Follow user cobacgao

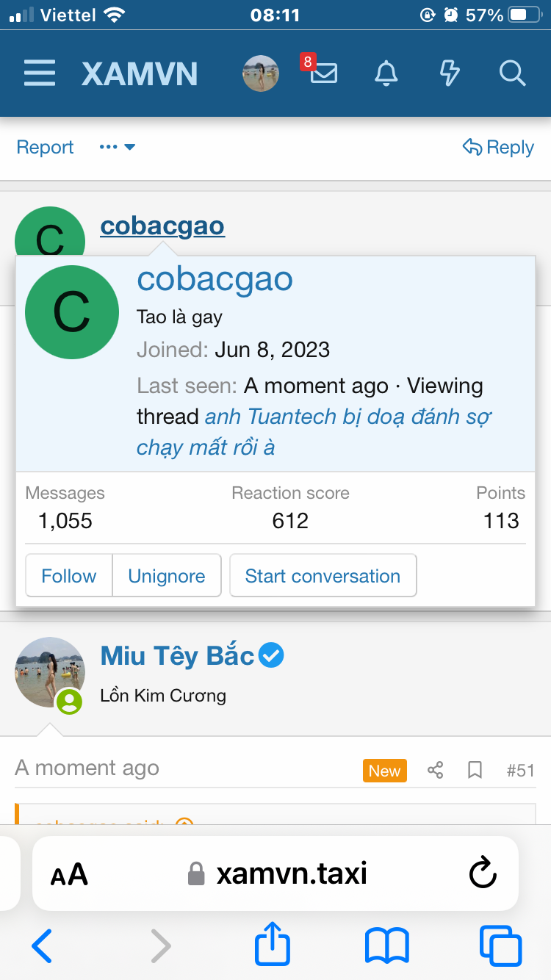(x=68, y=576)
